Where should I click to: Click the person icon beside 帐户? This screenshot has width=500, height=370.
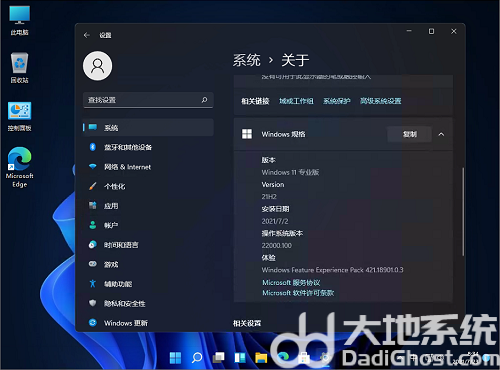coord(93,225)
